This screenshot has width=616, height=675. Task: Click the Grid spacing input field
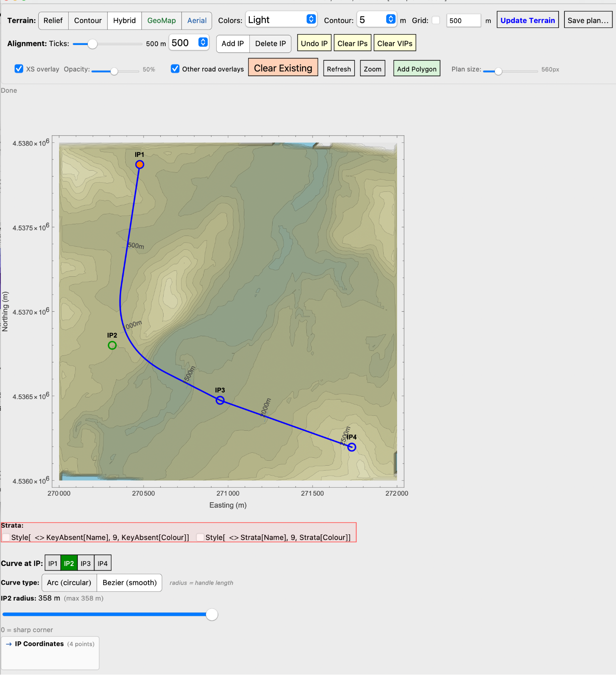click(464, 20)
